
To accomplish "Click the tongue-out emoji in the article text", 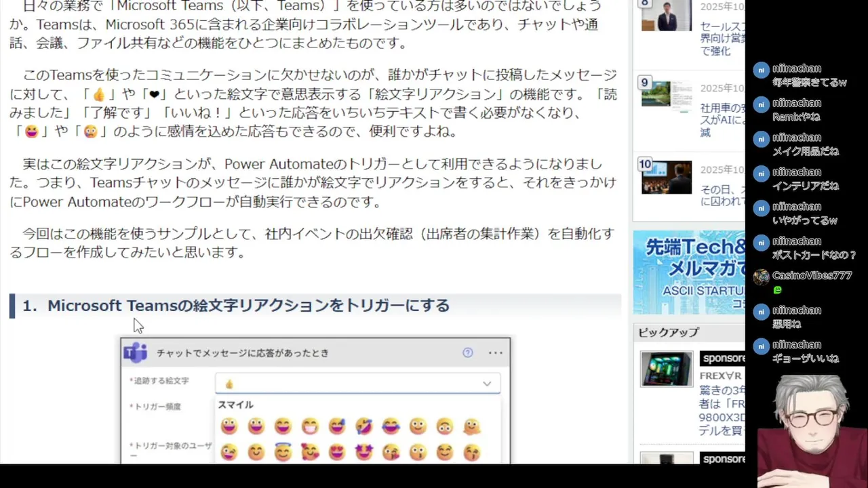I will [x=31, y=131].
